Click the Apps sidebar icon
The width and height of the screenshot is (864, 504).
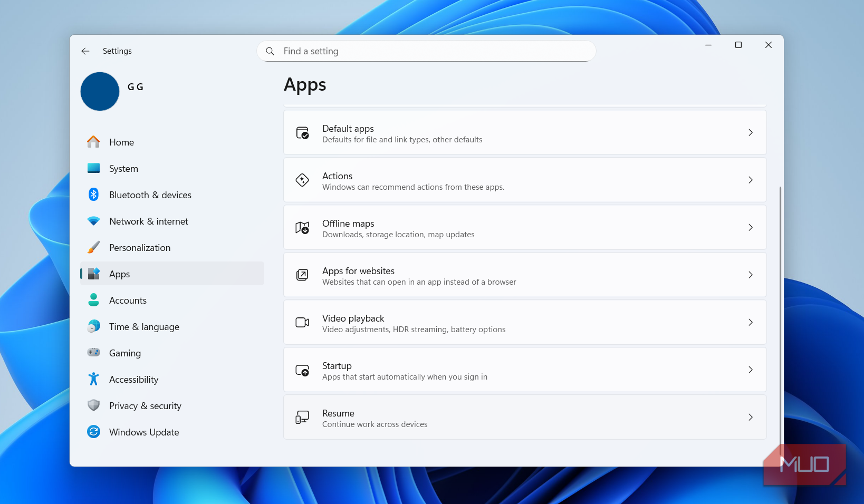coord(94,274)
